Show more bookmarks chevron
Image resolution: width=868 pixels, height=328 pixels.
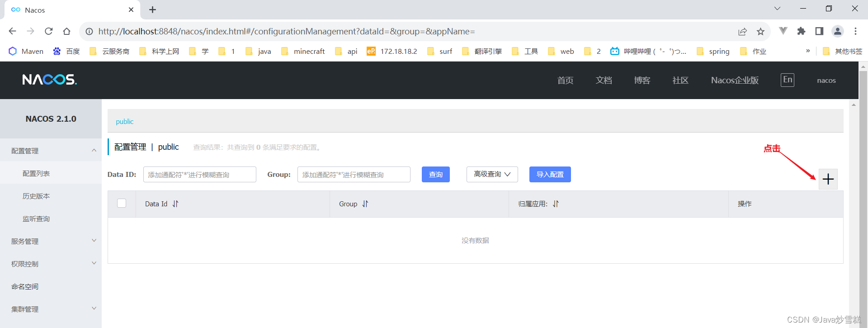point(808,51)
